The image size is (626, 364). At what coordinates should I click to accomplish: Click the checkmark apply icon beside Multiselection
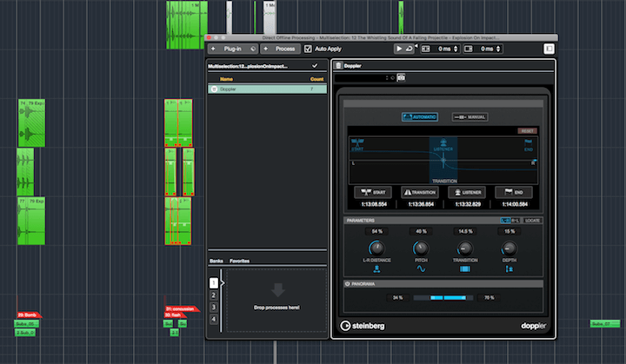(315, 65)
